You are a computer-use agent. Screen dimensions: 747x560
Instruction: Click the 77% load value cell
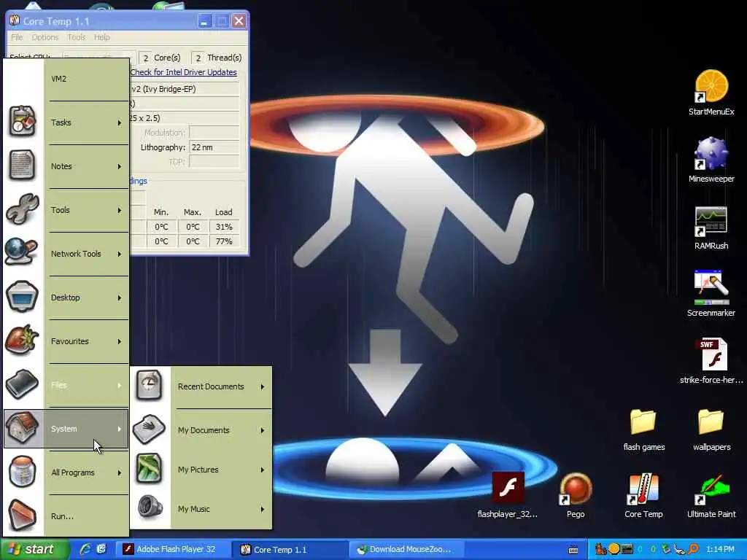224,241
